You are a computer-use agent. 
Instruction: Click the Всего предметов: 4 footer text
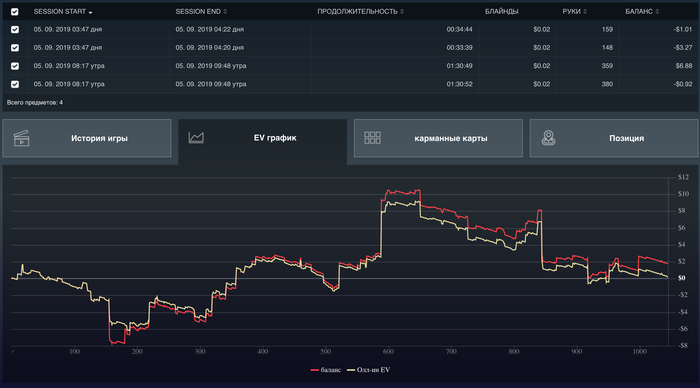[x=35, y=102]
